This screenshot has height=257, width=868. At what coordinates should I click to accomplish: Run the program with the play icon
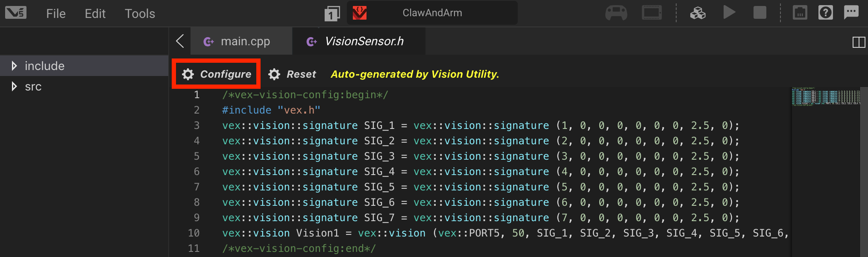[x=729, y=12]
